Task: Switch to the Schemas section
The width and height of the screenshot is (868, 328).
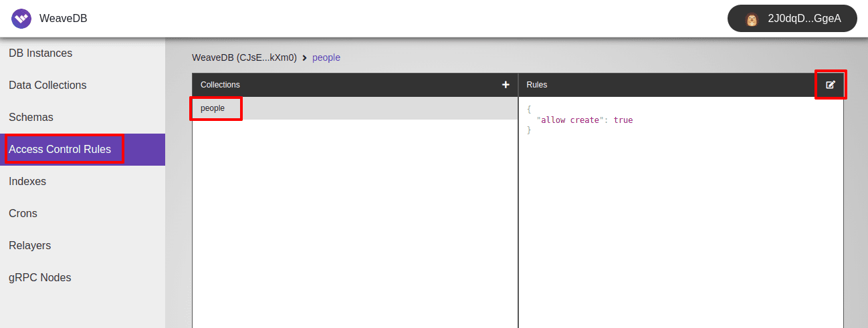Action: coord(31,118)
